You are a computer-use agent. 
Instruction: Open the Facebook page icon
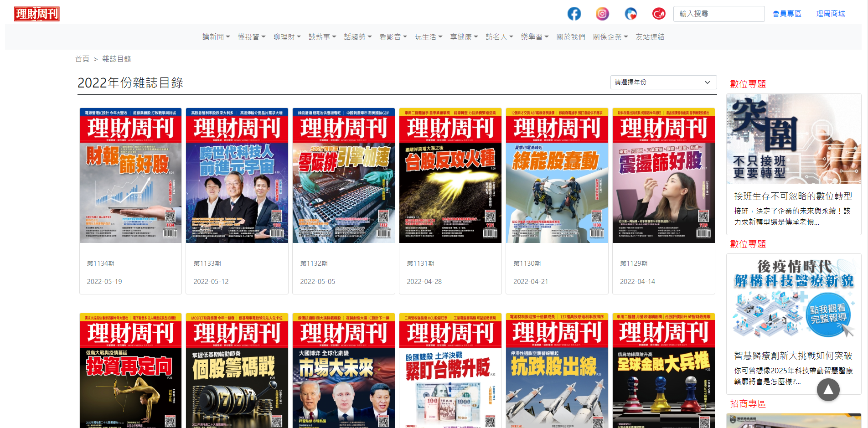click(574, 14)
